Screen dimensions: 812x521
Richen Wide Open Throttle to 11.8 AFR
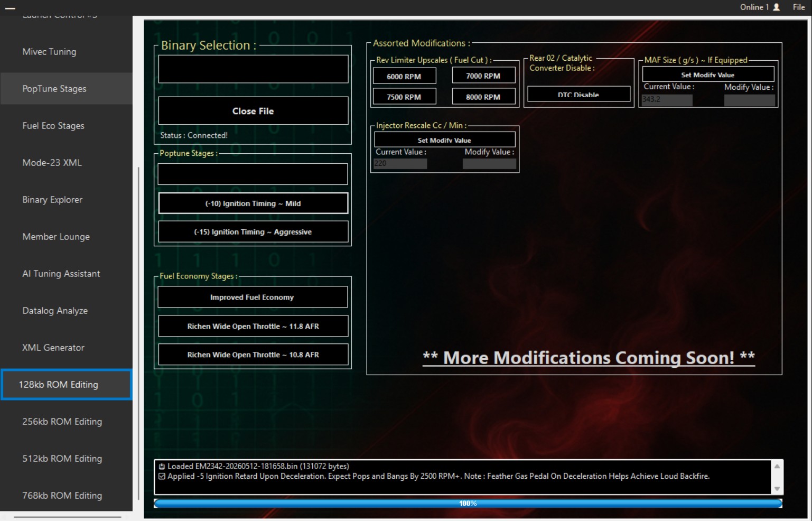253,327
